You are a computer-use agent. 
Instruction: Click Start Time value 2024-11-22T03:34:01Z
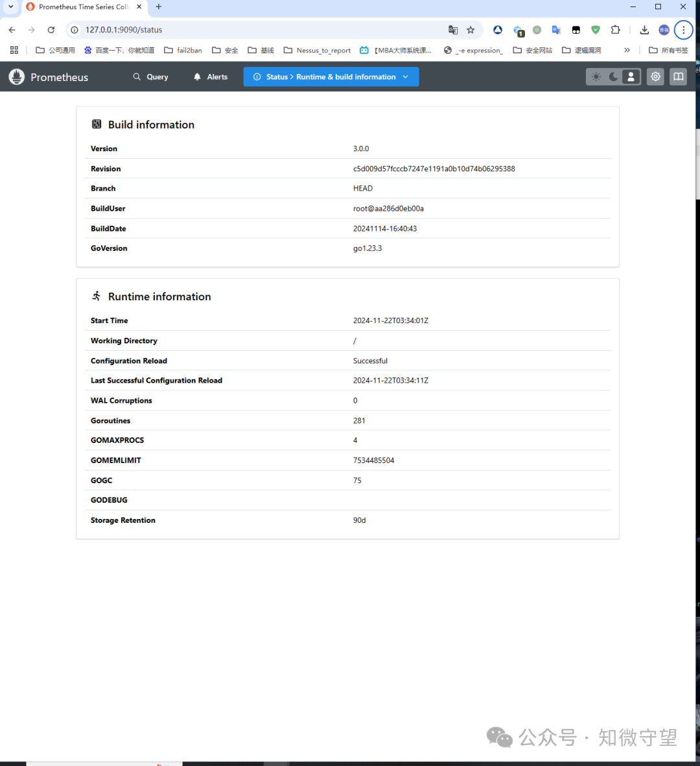pos(391,320)
